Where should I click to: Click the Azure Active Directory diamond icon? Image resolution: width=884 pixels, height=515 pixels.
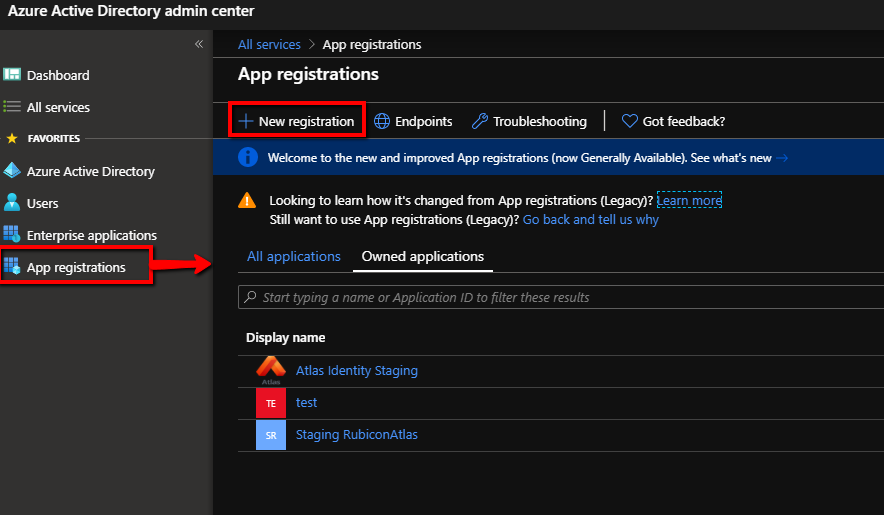12,170
